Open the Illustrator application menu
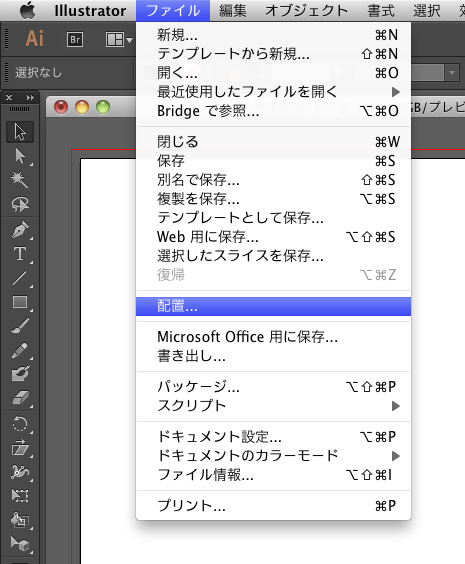 point(90,11)
